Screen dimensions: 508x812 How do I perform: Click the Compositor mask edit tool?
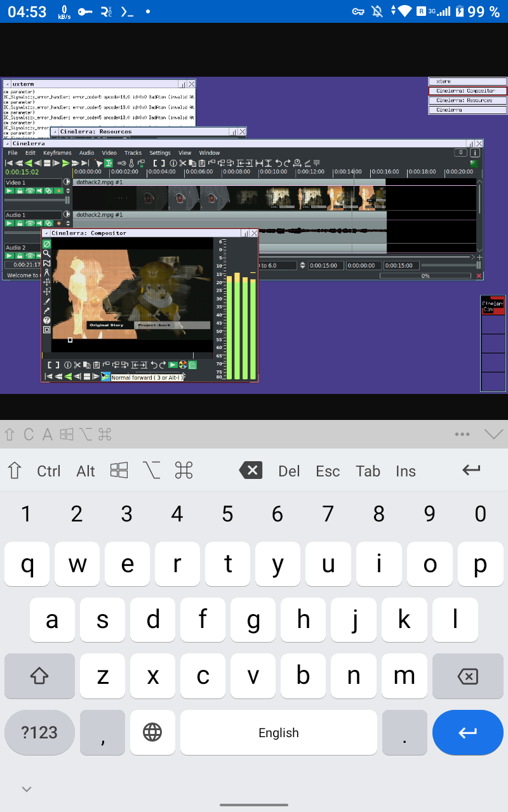click(46, 263)
